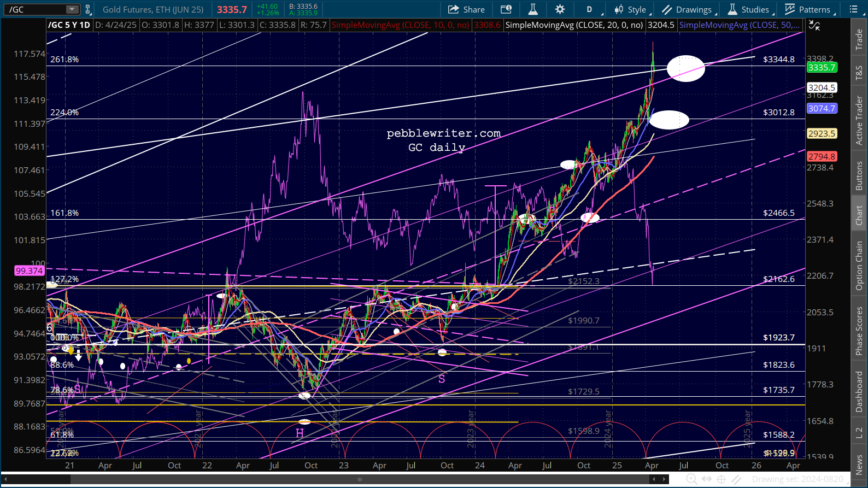Screen dimensions: 868x488
Task: Click the pebblewriter.com chart annotation
Action: (x=443, y=133)
